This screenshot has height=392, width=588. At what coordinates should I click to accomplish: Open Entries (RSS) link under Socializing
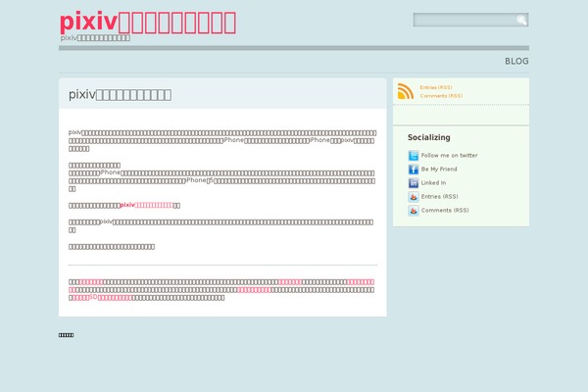[439, 197]
